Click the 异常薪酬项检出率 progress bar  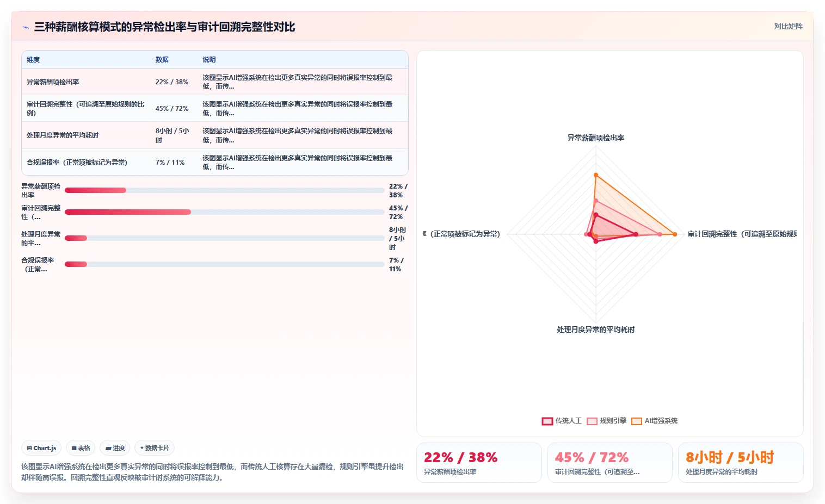tap(224, 190)
